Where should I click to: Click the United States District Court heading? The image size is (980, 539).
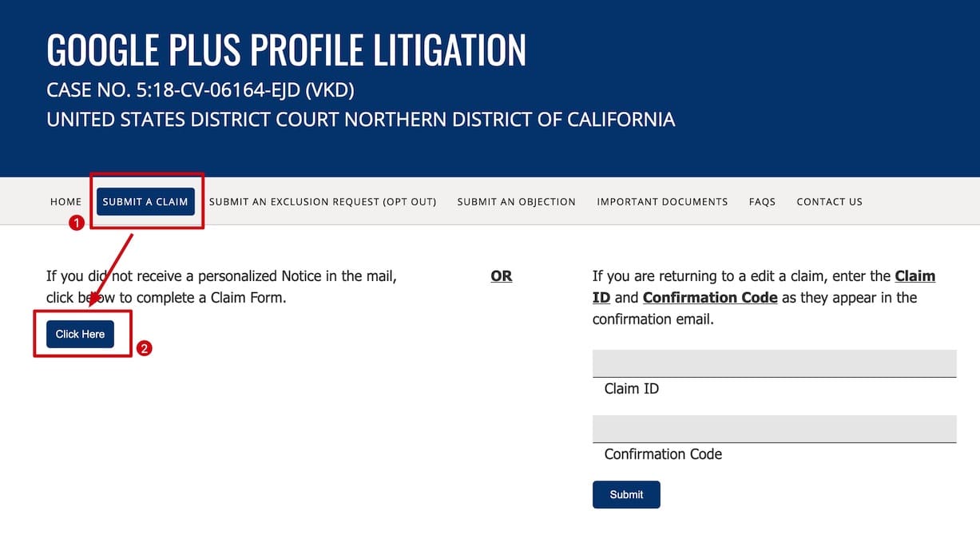[x=360, y=120]
